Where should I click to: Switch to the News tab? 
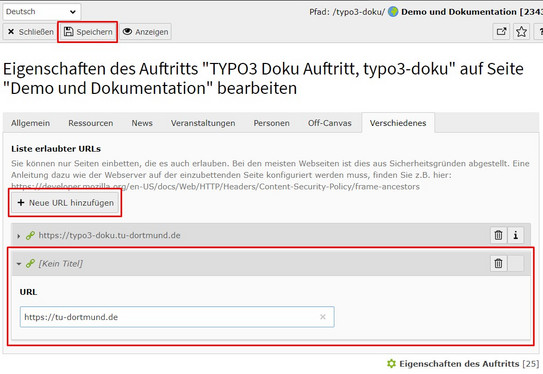[x=142, y=123]
